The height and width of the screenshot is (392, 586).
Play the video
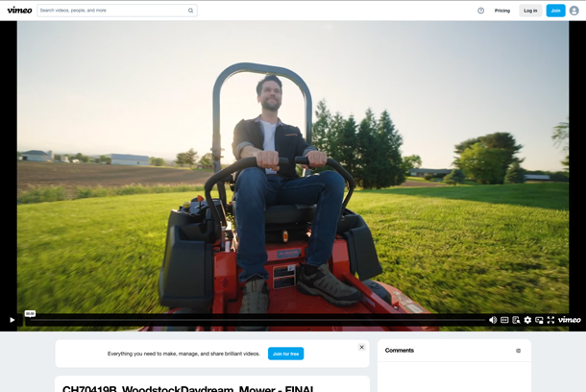[x=12, y=320]
